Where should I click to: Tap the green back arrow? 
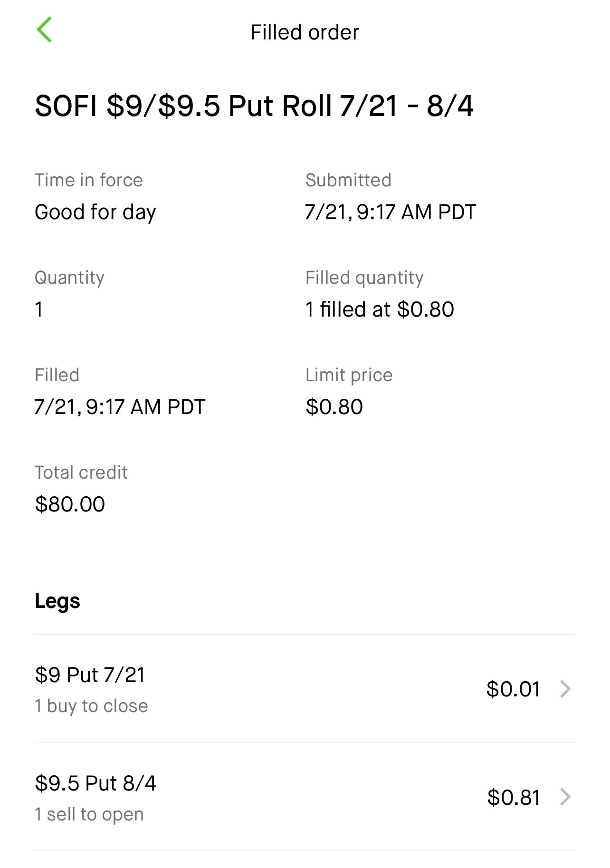tap(44, 30)
